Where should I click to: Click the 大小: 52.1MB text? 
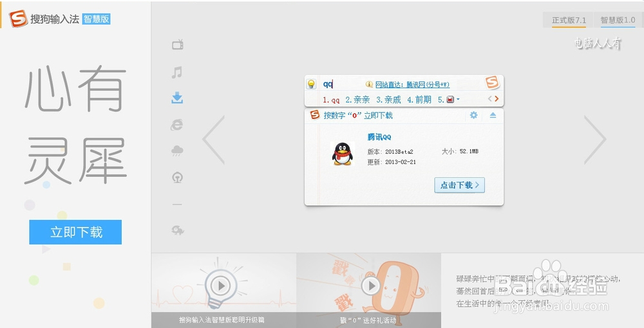click(460, 151)
